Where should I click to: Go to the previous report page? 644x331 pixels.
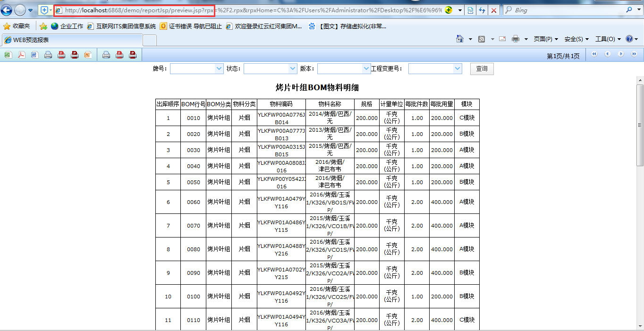click(608, 54)
